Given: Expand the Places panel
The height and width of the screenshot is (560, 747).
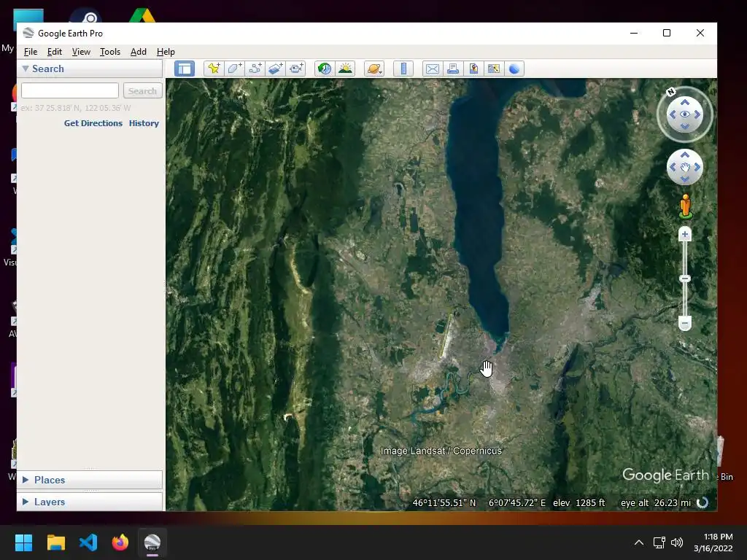Looking at the screenshot, I should point(26,480).
